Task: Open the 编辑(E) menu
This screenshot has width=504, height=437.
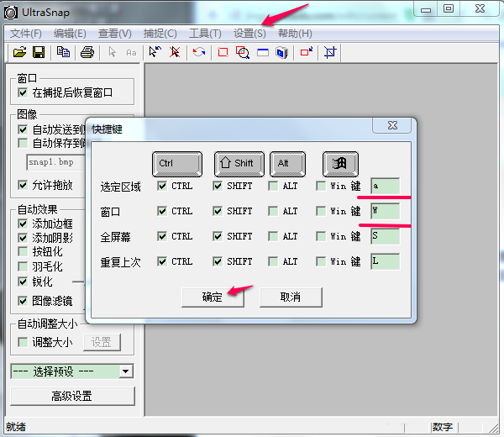Action: point(70,34)
